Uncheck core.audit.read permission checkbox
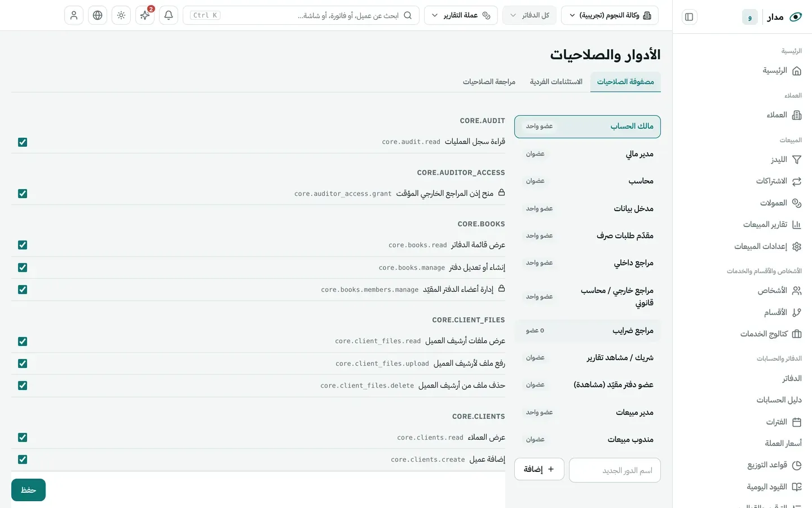 coord(23,142)
